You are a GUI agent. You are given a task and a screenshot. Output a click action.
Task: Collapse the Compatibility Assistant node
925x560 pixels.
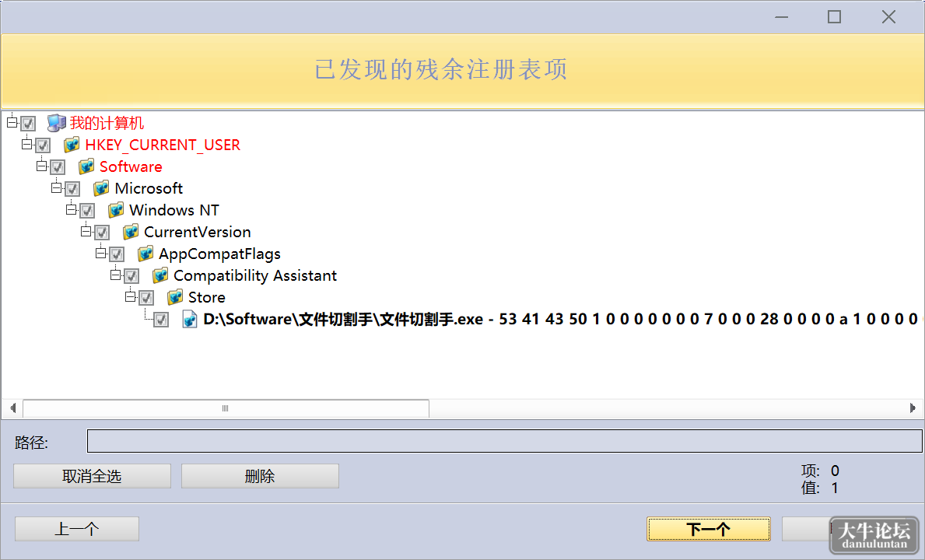(115, 275)
